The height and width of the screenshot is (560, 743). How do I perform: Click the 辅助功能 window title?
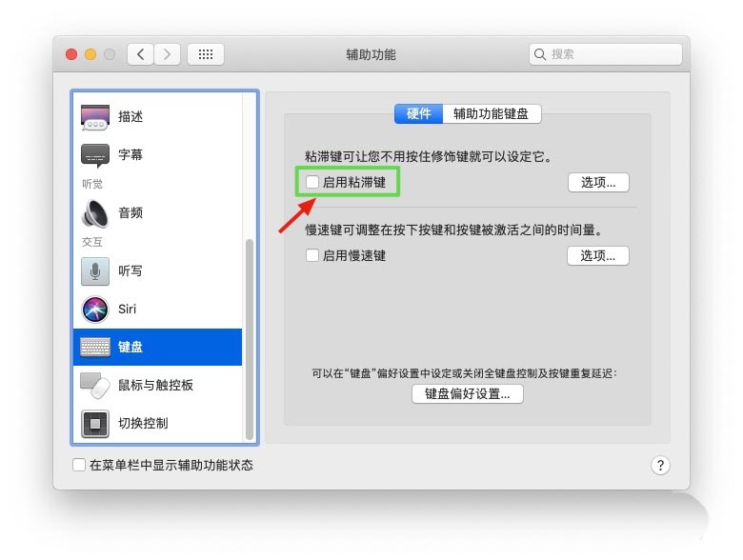coord(371,54)
